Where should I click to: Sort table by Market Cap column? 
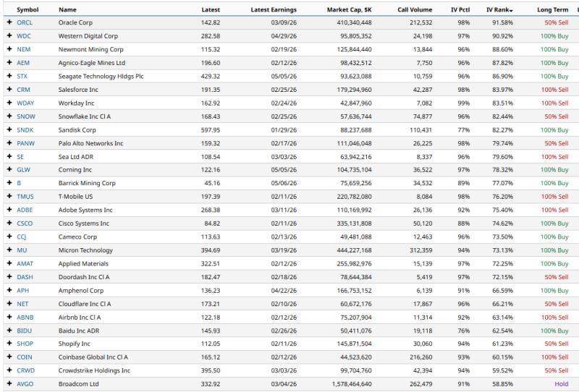(349, 10)
